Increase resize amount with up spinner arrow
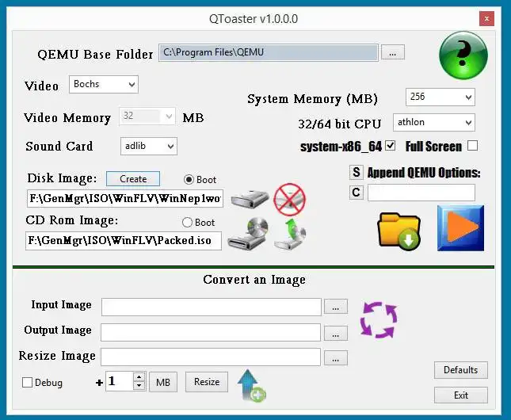511x420 pixels. click(x=139, y=377)
